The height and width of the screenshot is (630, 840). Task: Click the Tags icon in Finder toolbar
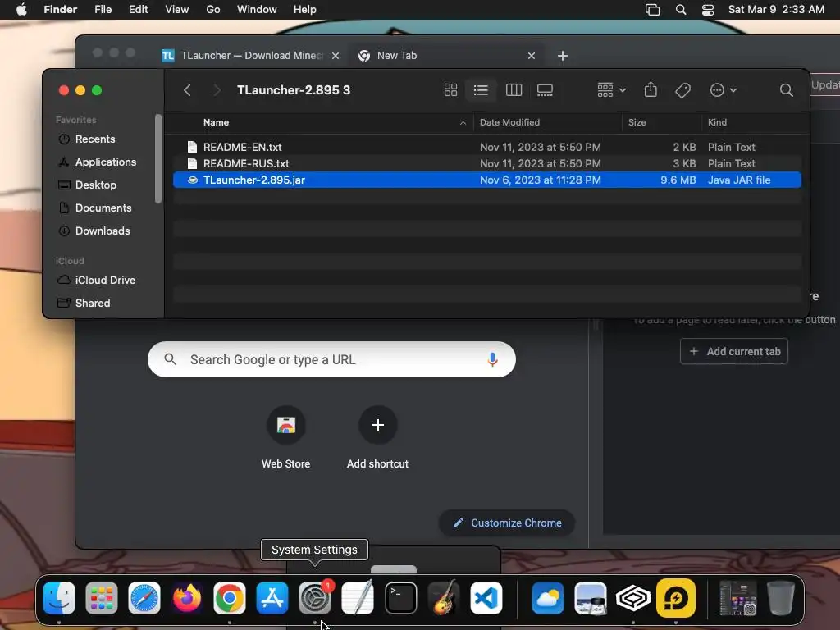[x=682, y=90]
